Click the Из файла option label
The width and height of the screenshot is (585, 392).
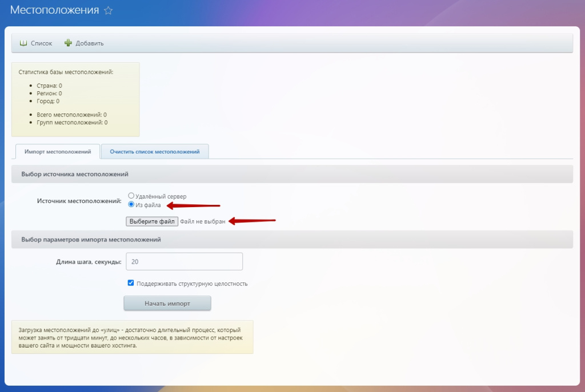pos(148,205)
